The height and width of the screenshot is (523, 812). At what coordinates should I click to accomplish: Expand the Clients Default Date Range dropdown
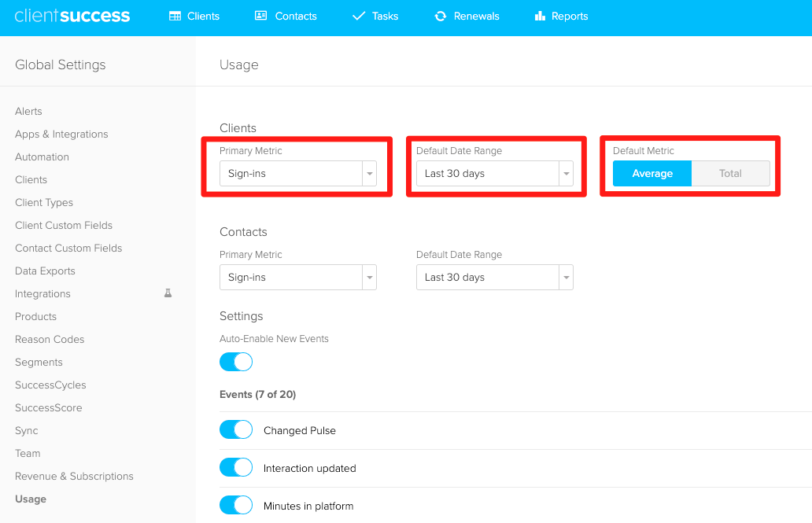[495, 174]
